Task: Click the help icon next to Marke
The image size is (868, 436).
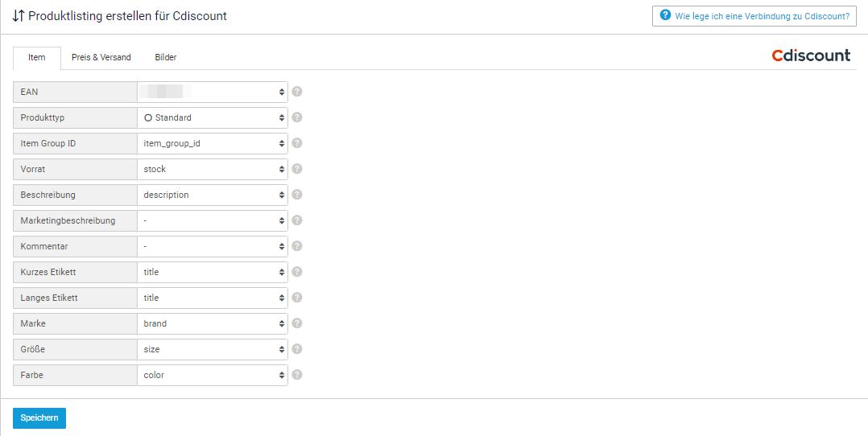Action: point(296,323)
